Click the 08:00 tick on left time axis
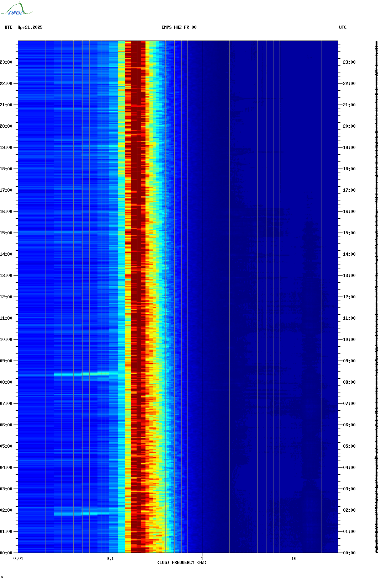Viewport: 392px width, 581px height. point(6,382)
